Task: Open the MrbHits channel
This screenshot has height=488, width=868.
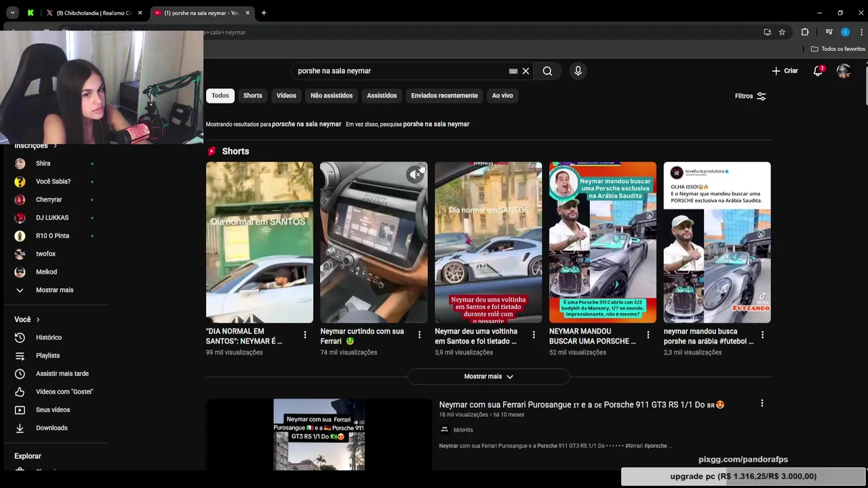Action: [463, 430]
